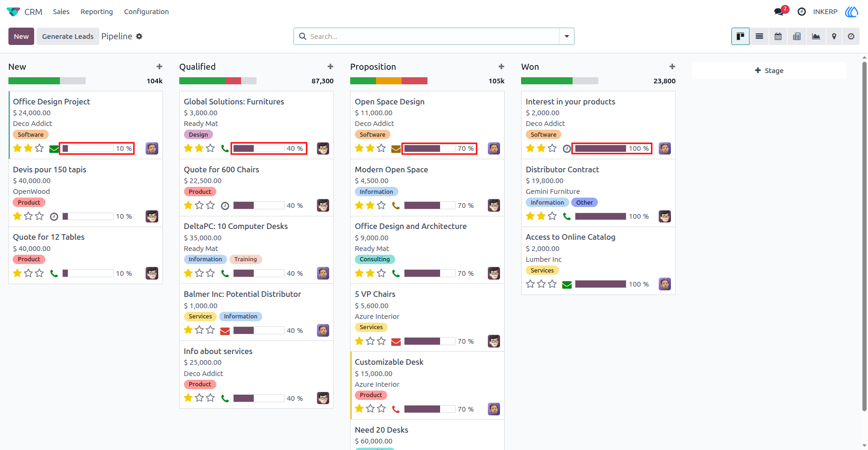Set second priority star on 5 VP Chairs
This screenshot has height=450, width=868.
click(x=370, y=341)
